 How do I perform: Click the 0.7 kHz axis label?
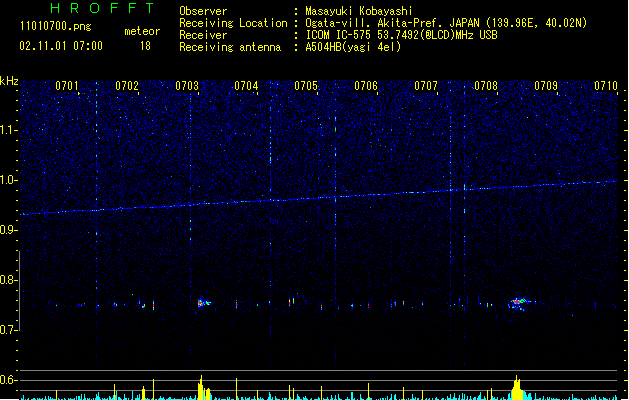(x=8, y=330)
